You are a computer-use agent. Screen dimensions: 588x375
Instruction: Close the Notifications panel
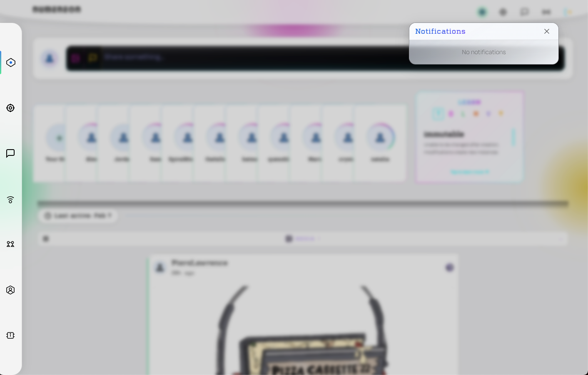coord(546,31)
